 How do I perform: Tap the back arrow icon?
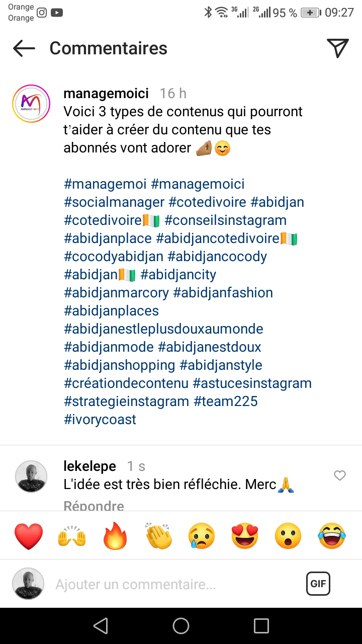pyautogui.click(x=24, y=48)
